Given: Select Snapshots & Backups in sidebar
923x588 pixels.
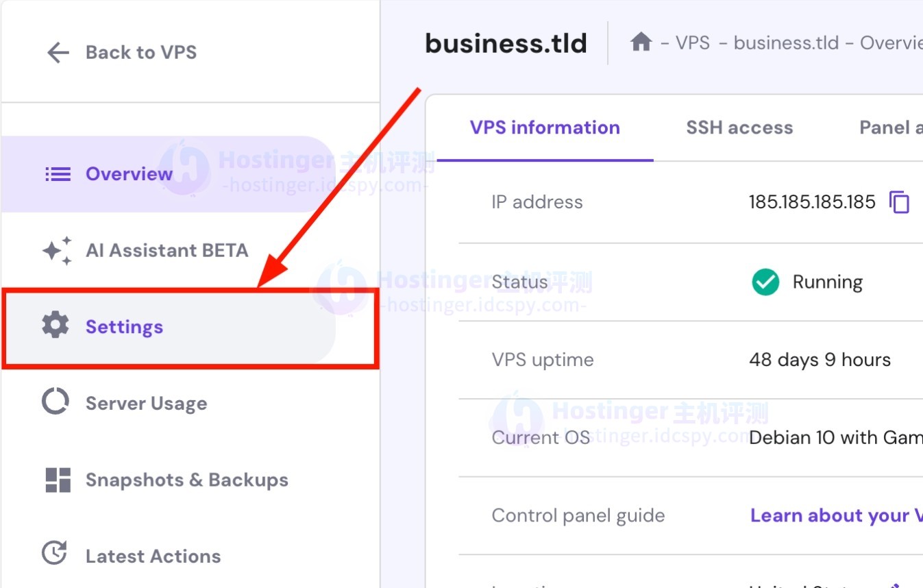Looking at the screenshot, I should (x=186, y=480).
